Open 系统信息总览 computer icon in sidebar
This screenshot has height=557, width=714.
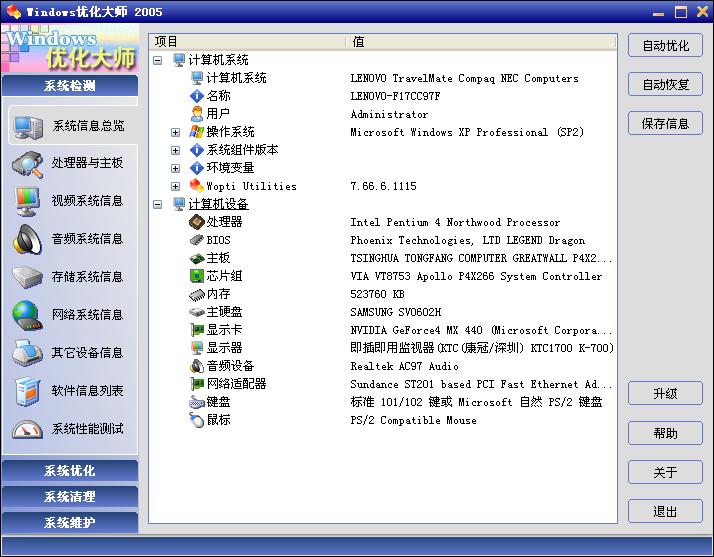(x=28, y=127)
